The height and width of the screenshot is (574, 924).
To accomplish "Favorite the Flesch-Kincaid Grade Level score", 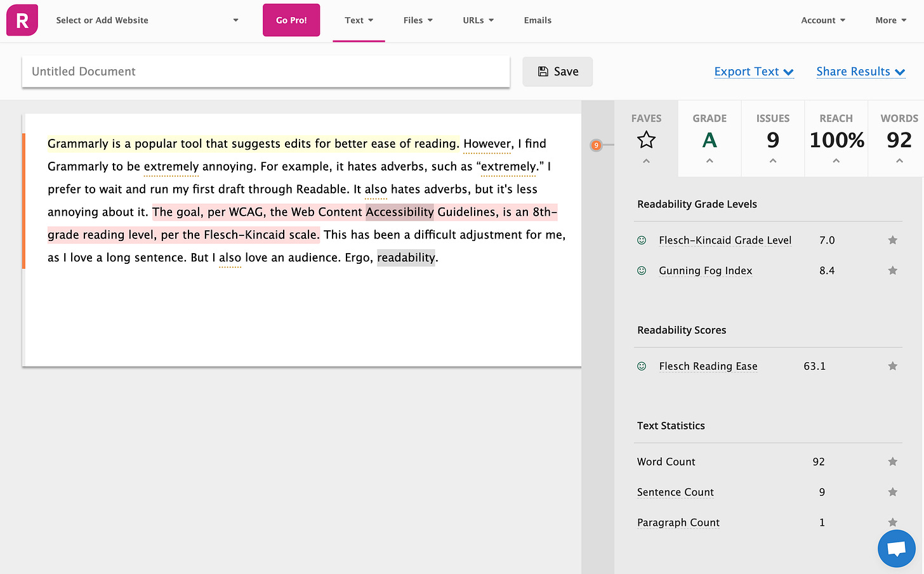I will coord(892,240).
